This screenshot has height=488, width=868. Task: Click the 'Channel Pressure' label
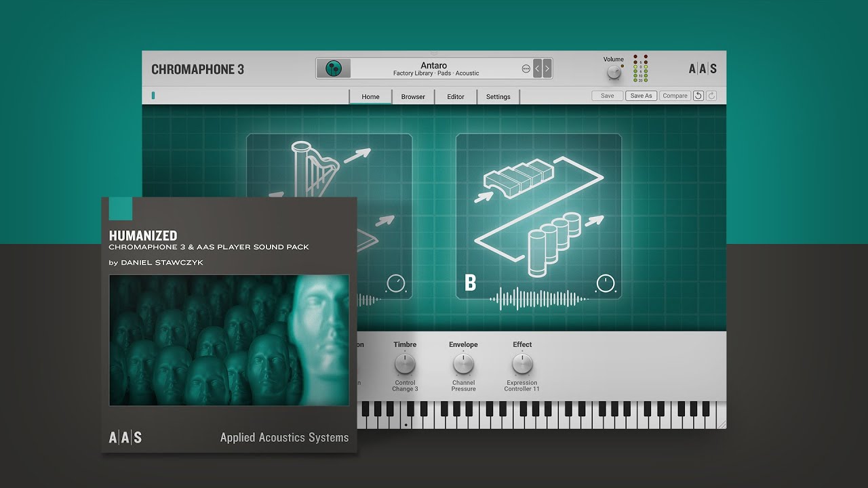463,386
